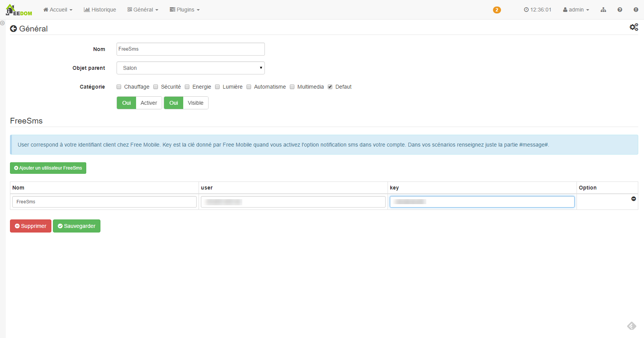
Task: Click the Supprimer button
Action: coord(31,226)
